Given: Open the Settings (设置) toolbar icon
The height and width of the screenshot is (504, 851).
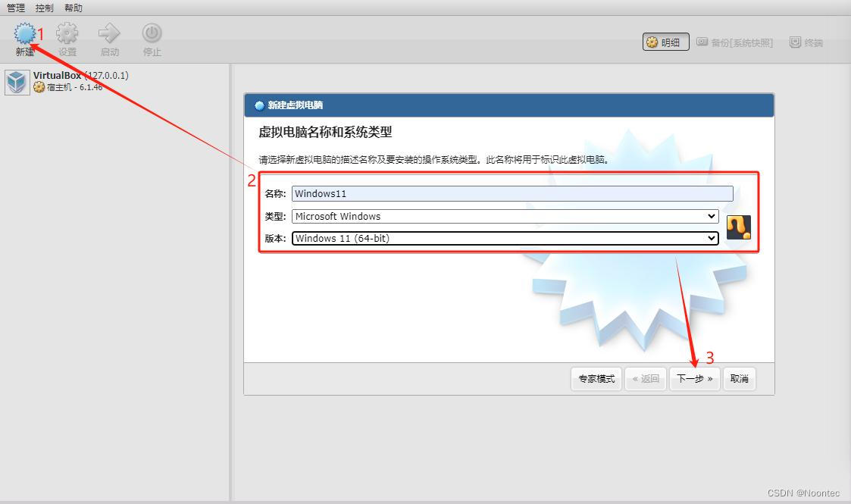Looking at the screenshot, I should [67, 33].
